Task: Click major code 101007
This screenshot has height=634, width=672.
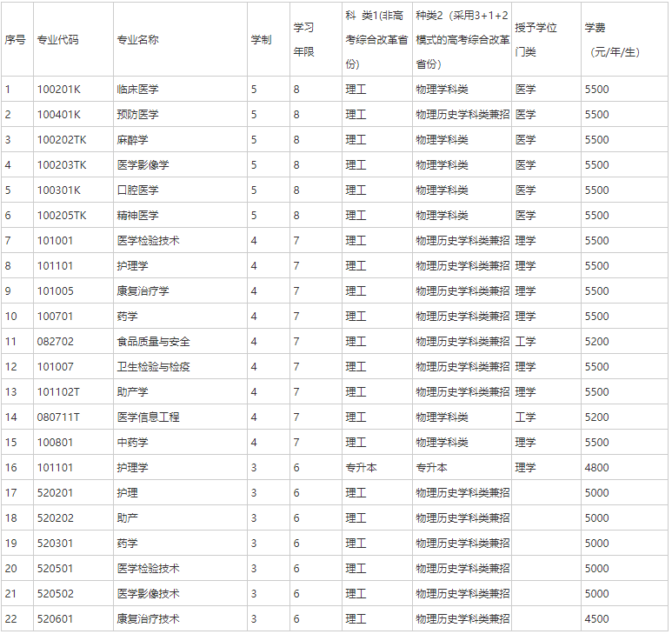Action: [x=56, y=367]
